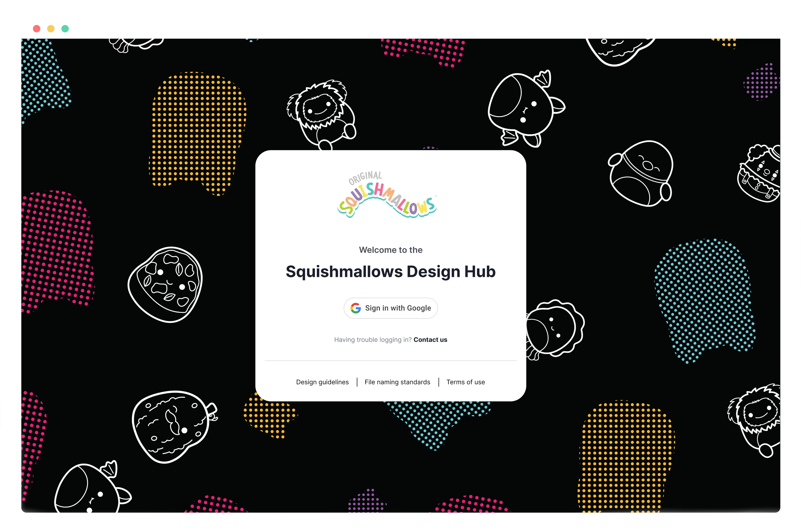801x532 pixels.
Task: View the File naming standards link
Action: 397,382
